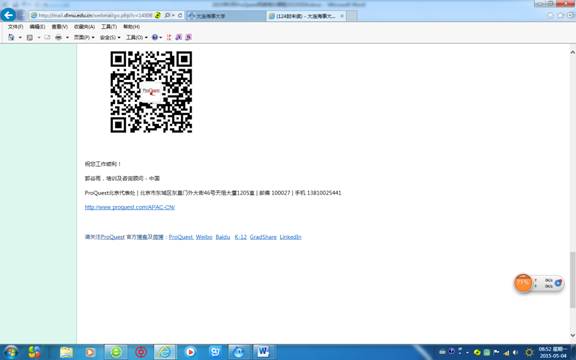Click the Feeds icon in command bar
Screen dimensions: 576x360
(x=30, y=37)
